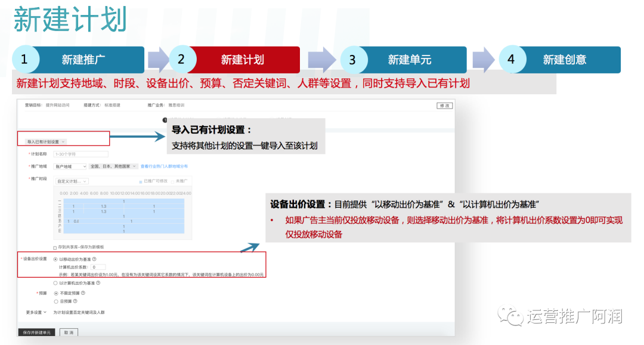Click step 4 circle 新建创意
The image size is (644, 345).
coord(512,59)
